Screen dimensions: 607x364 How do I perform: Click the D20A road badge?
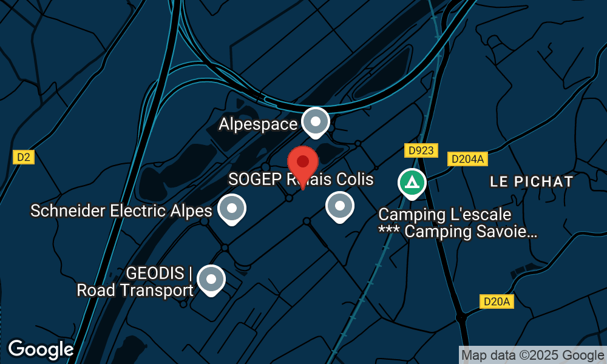(497, 302)
